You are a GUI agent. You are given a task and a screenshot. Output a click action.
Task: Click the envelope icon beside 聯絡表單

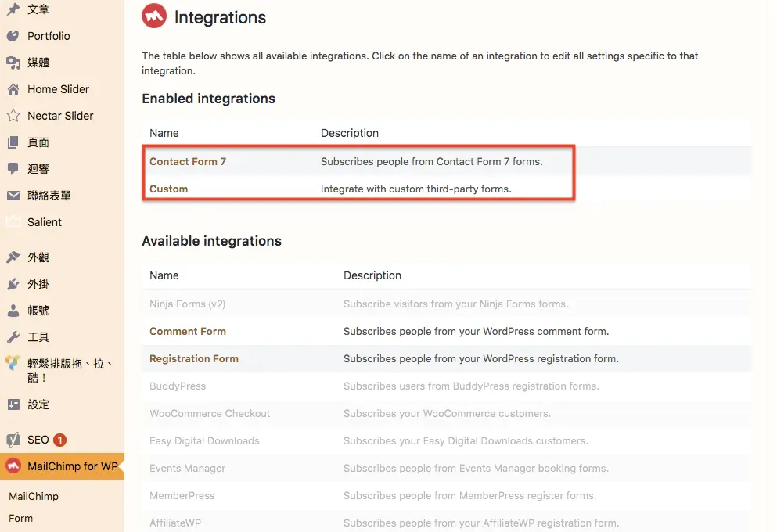pyautogui.click(x=13, y=196)
